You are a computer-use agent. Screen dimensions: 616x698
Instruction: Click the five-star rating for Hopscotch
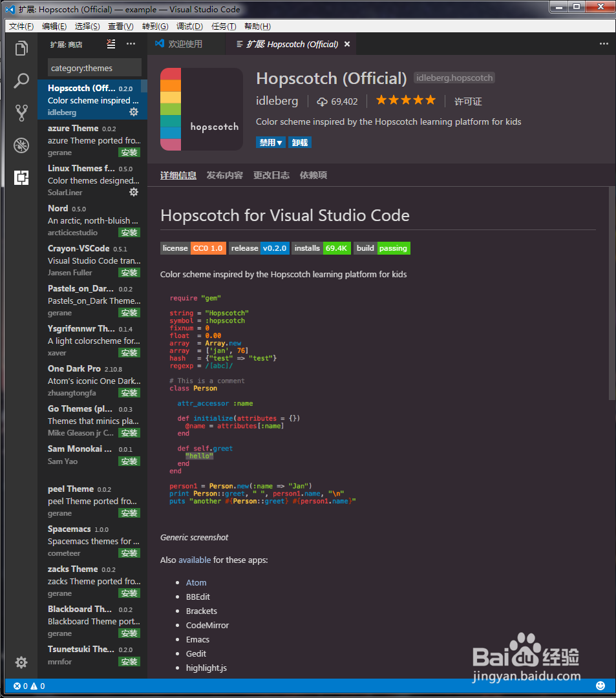405,100
